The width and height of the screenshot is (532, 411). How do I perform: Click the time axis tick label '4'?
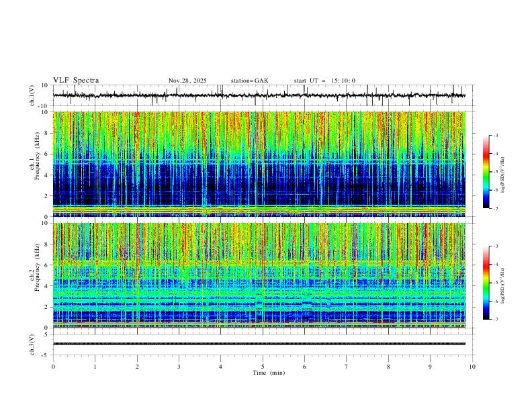click(x=221, y=367)
